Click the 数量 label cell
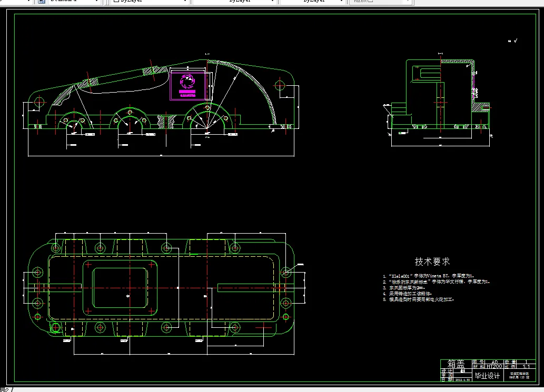The image size is (544, 392). coord(510,362)
